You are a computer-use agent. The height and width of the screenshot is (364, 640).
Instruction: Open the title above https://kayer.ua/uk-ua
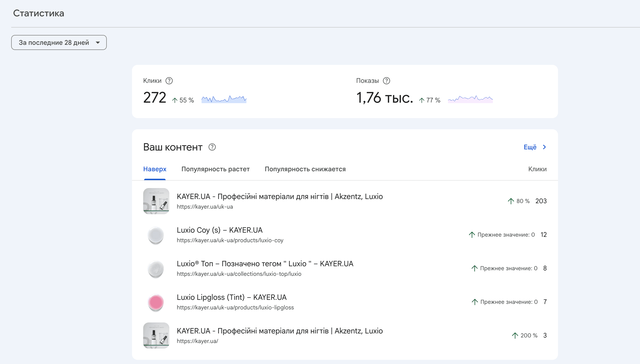pos(280,196)
